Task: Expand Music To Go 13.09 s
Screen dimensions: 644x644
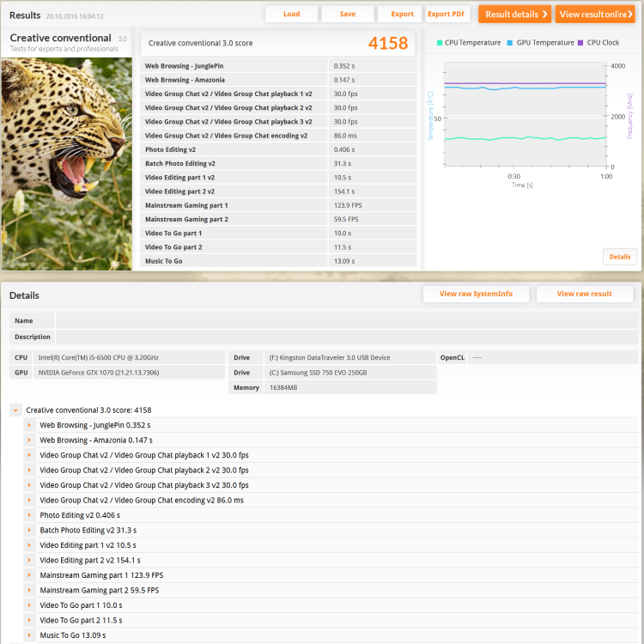Action: 29,635
